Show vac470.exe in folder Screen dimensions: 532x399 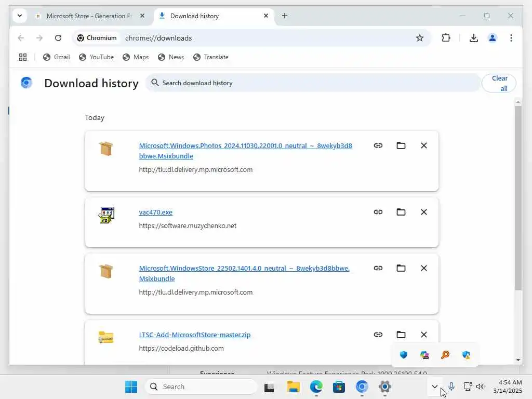click(401, 212)
